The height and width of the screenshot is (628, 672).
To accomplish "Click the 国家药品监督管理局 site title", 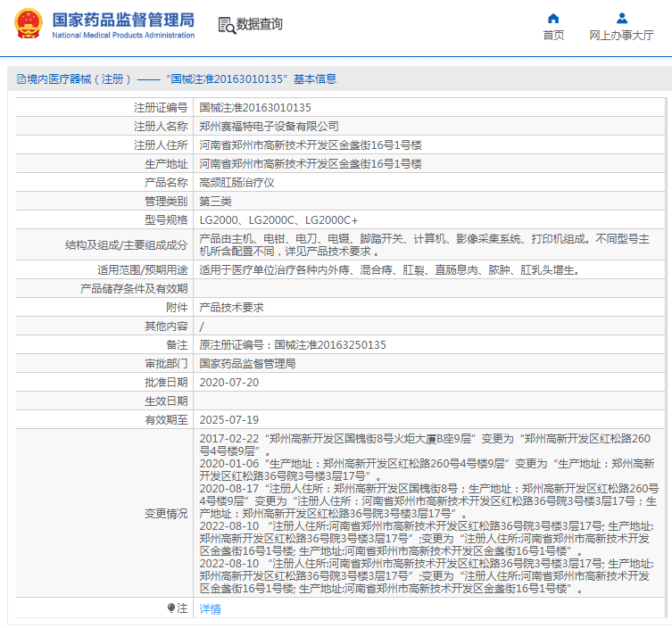I will 122,20.
